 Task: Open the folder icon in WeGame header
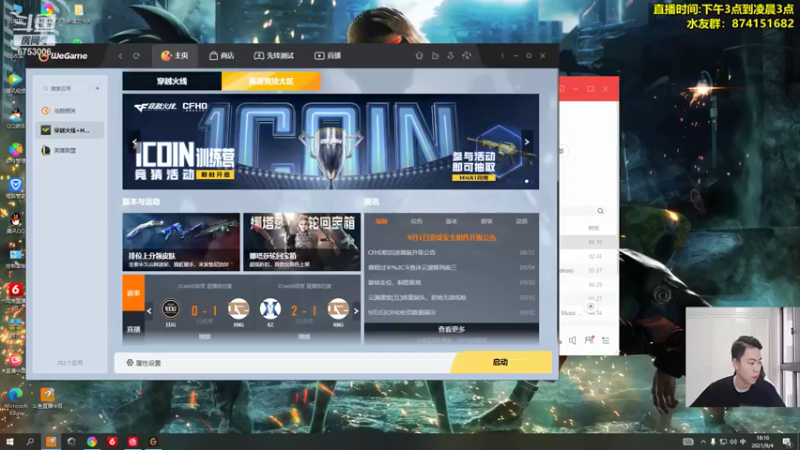[435, 56]
